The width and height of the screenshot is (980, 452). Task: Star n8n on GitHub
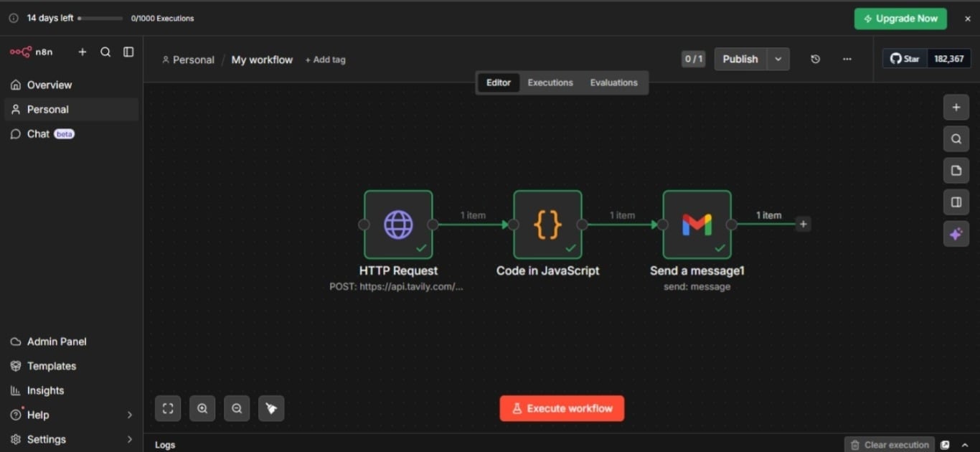(905, 59)
